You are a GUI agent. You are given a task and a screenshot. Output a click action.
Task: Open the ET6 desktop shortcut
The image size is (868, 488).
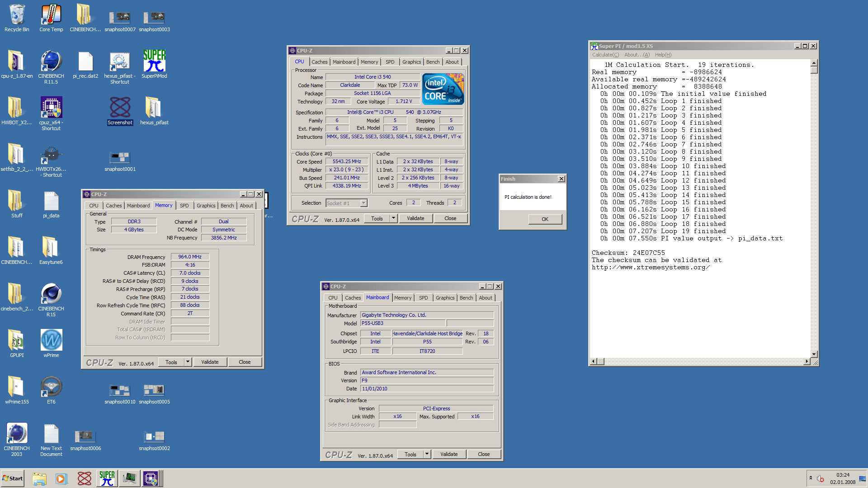(x=51, y=387)
